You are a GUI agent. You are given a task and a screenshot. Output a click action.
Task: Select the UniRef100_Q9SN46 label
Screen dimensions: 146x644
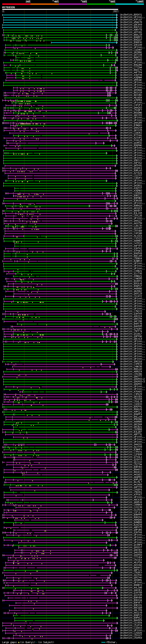131,90
